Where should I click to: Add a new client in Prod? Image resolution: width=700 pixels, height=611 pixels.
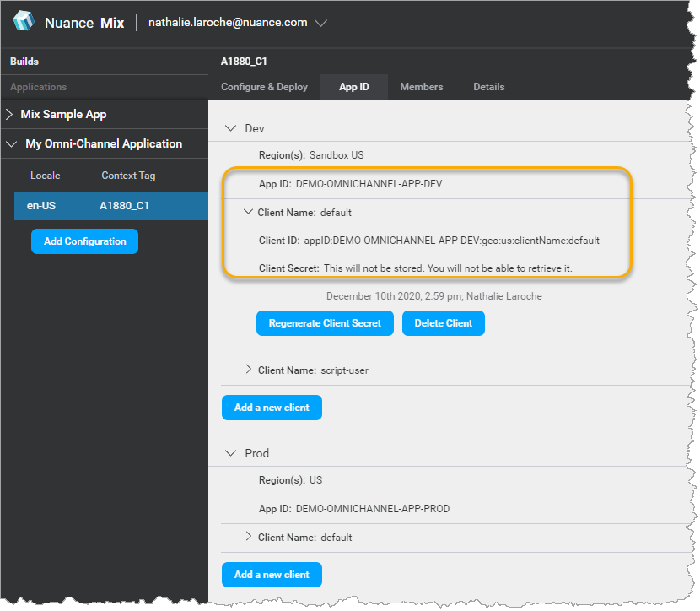pyautogui.click(x=272, y=574)
